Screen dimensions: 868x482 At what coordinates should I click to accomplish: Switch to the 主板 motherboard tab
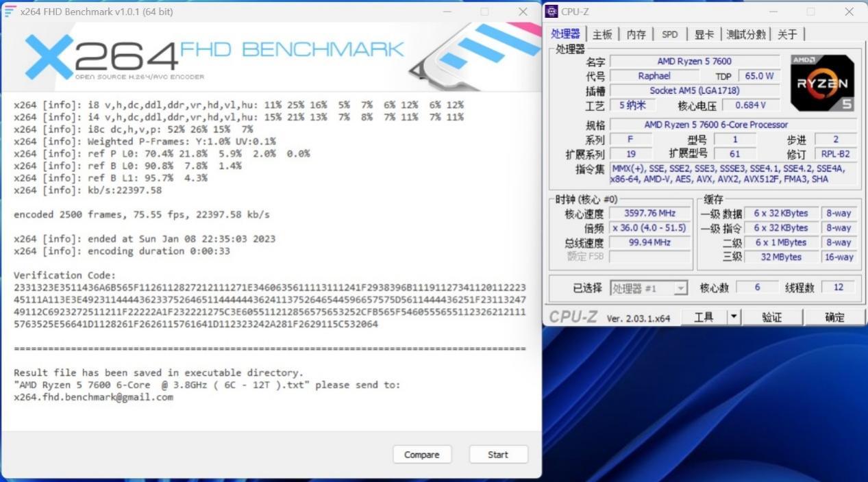(x=602, y=34)
